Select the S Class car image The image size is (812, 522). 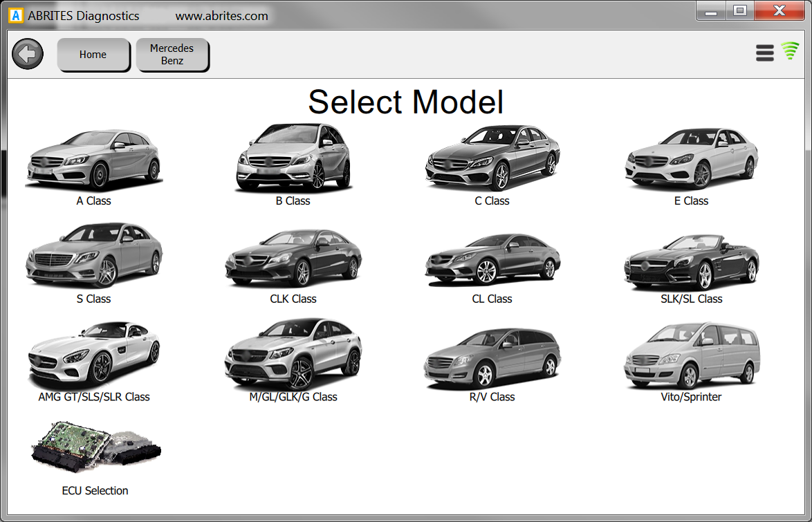pyautogui.click(x=94, y=255)
